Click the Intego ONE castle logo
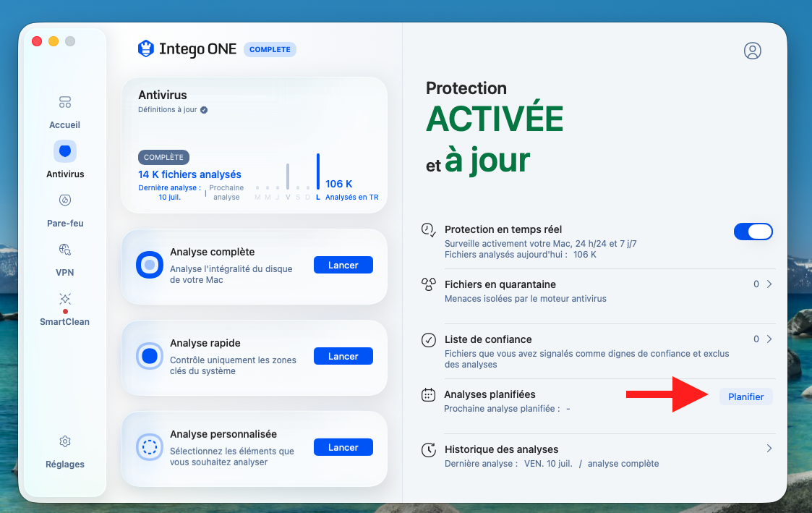This screenshot has width=812, height=513. pos(146,48)
